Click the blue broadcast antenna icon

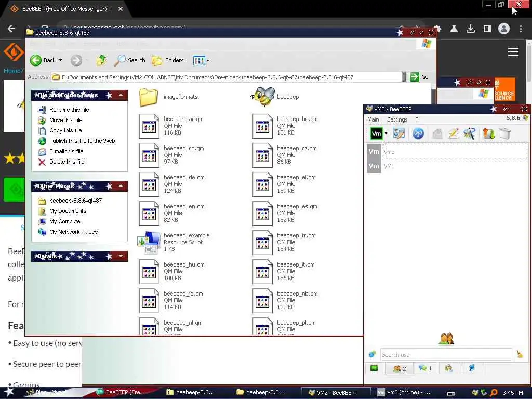click(418, 134)
